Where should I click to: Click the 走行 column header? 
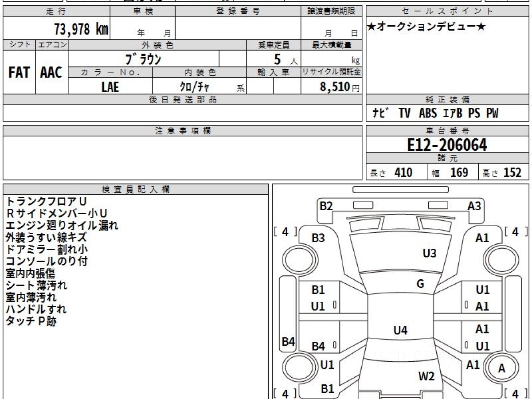[56, 11]
